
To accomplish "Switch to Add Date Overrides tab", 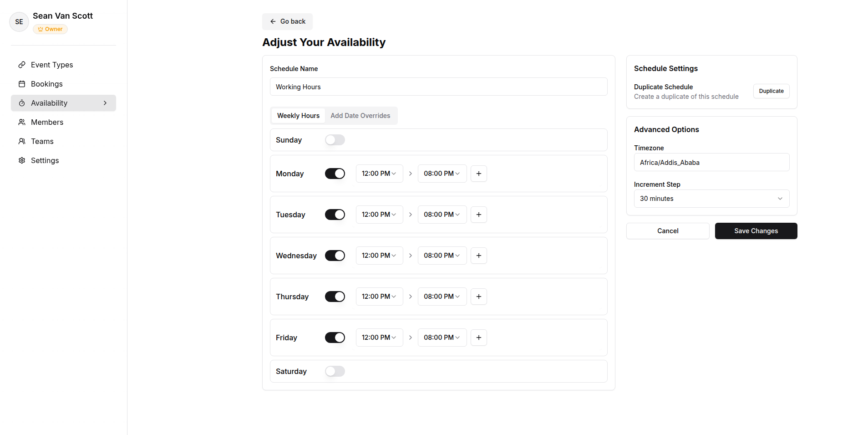I will pos(360,116).
